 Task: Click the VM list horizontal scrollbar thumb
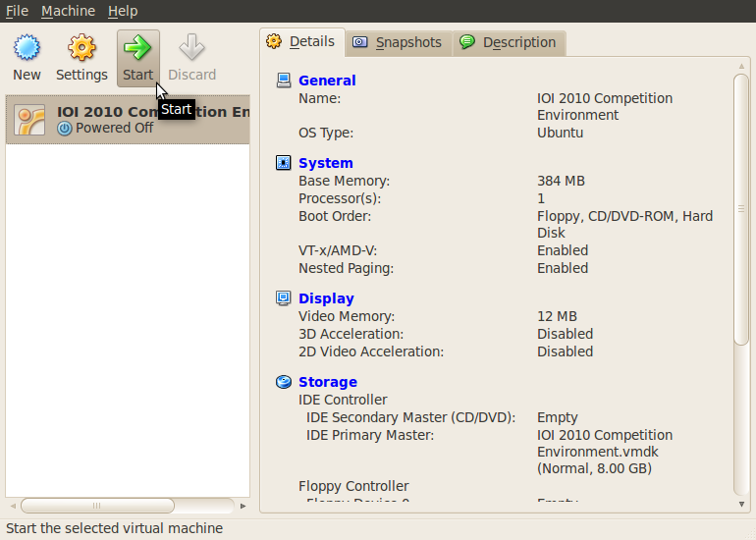[x=97, y=506]
